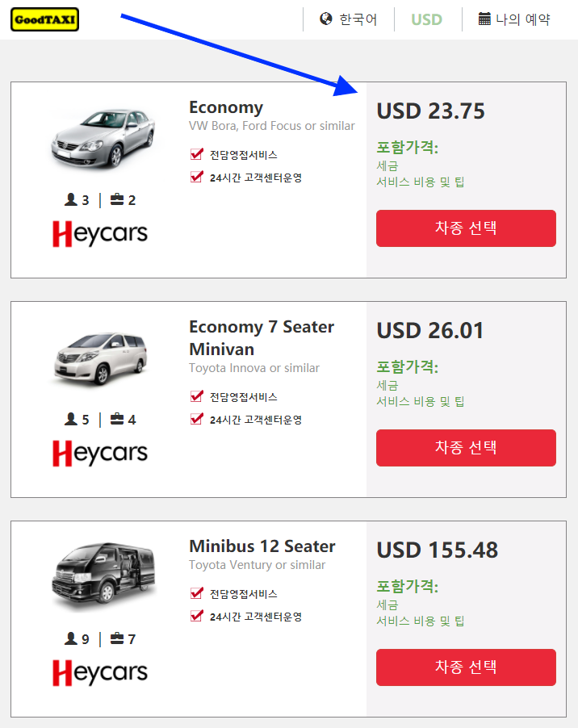
Task: Click the passenger icon on the Economy car
Action: click(x=71, y=199)
